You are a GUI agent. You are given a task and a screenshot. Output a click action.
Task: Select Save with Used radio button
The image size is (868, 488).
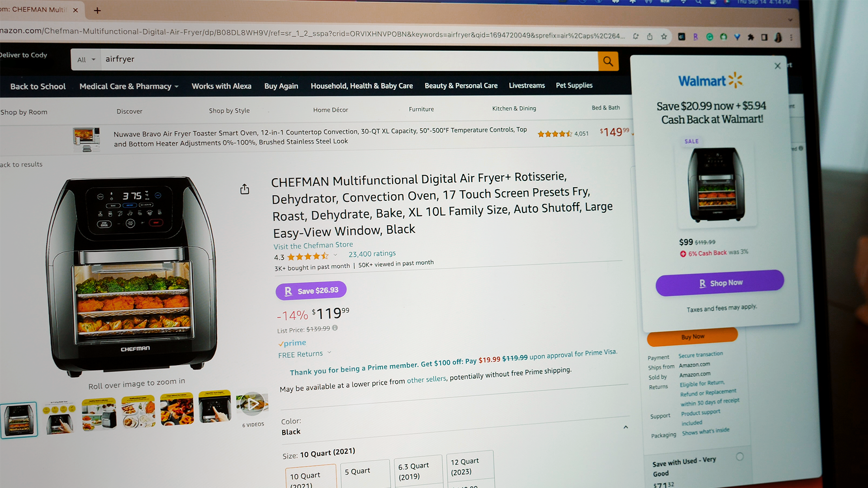point(740,457)
